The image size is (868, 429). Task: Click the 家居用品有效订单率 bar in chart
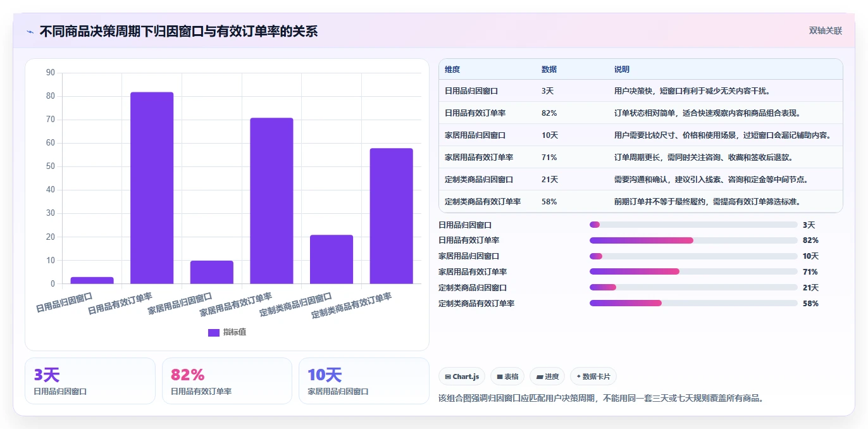[271, 201]
